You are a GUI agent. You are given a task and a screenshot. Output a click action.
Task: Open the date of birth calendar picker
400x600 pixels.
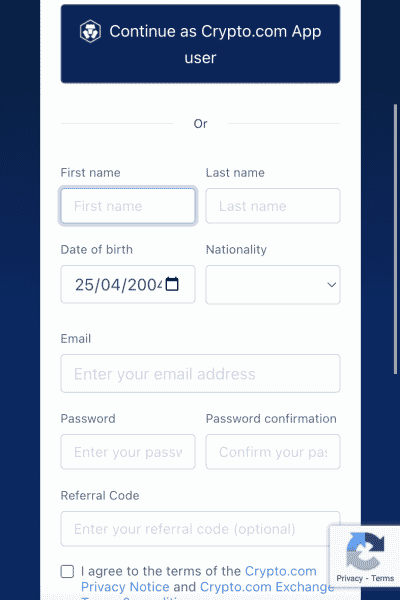(x=172, y=284)
